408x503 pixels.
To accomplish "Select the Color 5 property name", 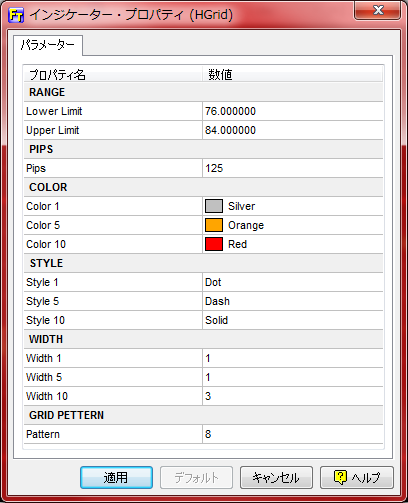I will (43, 225).
